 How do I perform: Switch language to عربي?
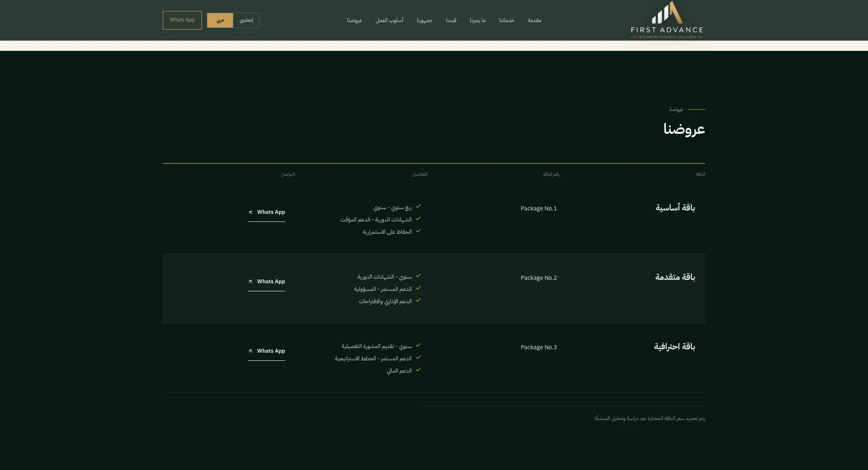tap(220, 20)
